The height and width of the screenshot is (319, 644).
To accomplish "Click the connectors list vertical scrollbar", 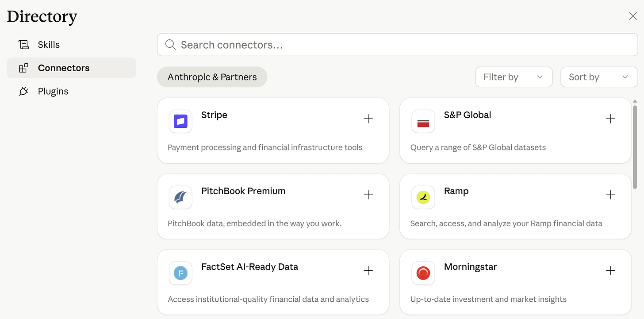I will pos(635,147).
